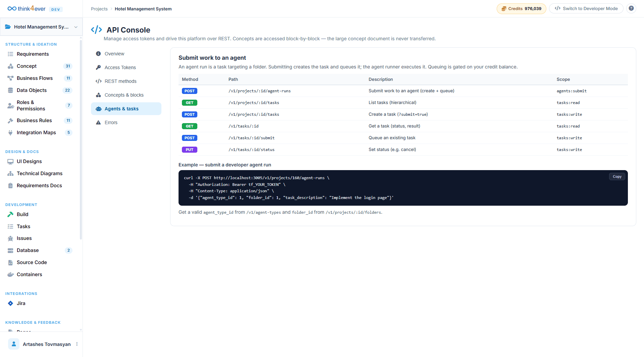644x357 pixels.
Task: Click the /v1/tasks/:id/status path
Action: (251, 150)
